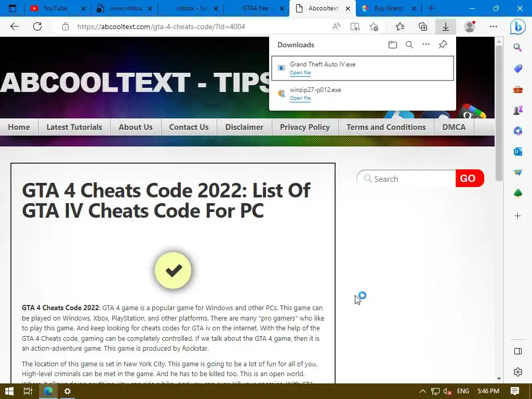Enter Immersive Reader mode icon
Image resolution: width=532 pixels, height=399 pixels.
coord(355,26)
